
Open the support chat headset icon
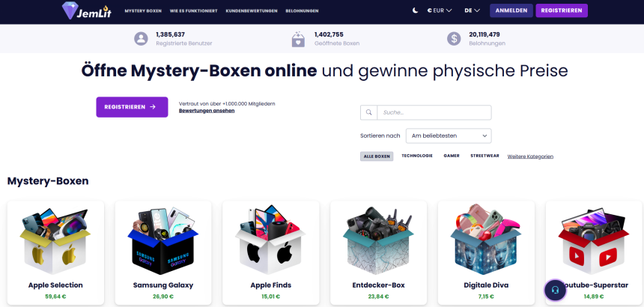point(556,291)
